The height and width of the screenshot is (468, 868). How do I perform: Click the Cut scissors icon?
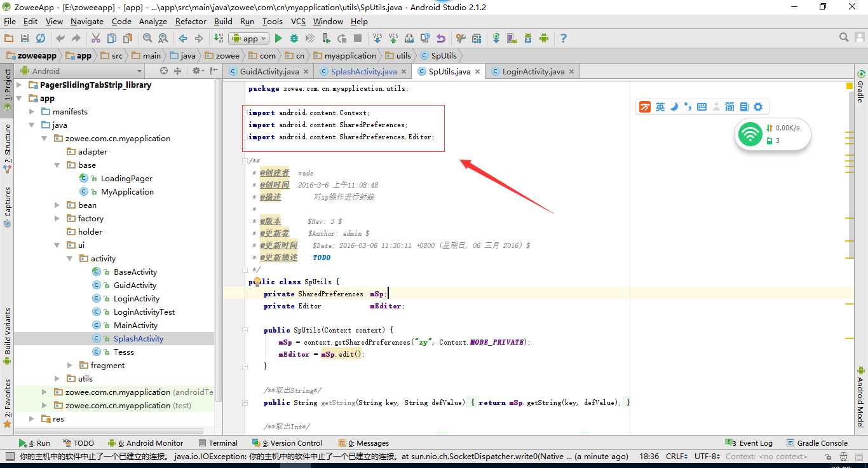(96, 38)
